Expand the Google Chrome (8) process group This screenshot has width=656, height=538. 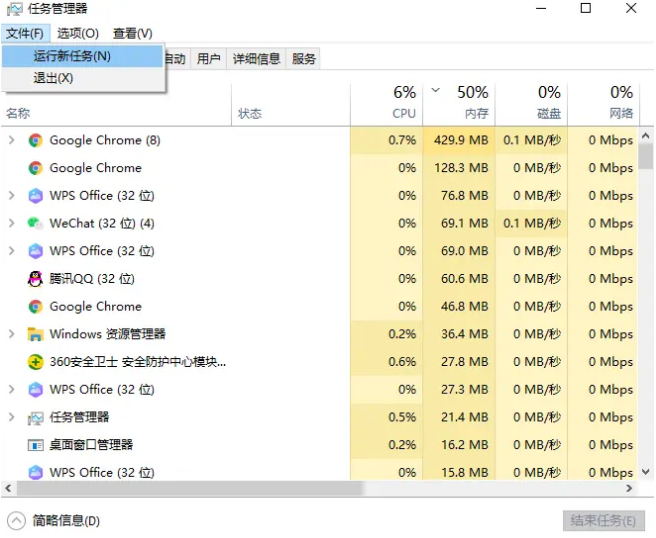[x=11, y=141]
